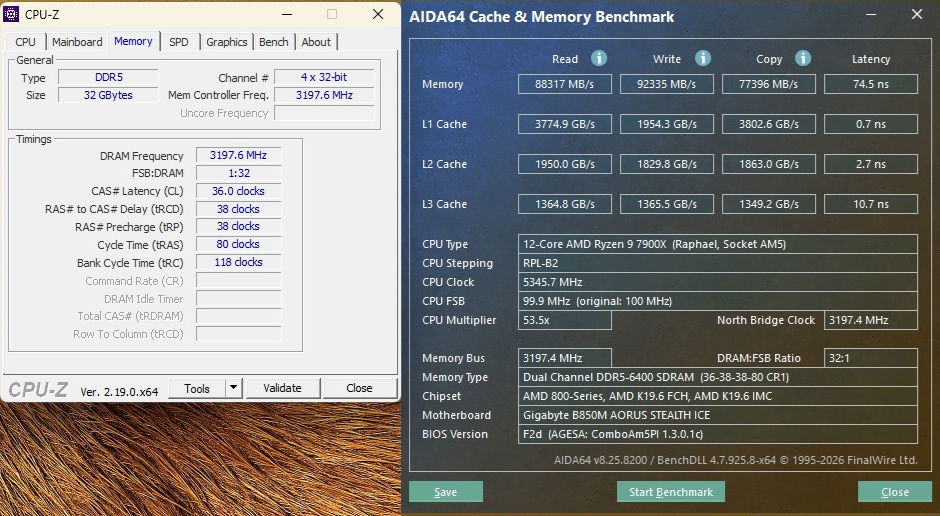940x516 pixels.
Task: Click the Chipset field AMD 800-Series
Action: (718, 396)
